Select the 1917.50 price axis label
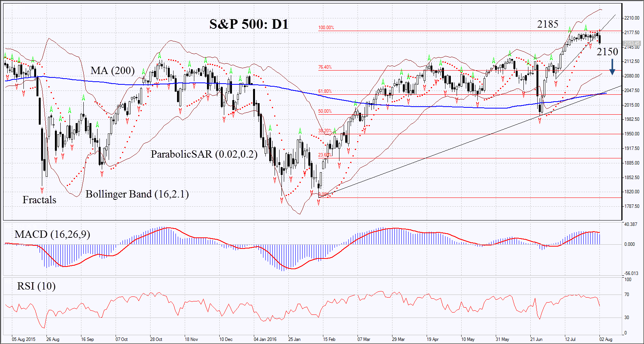Viewport: 644px width, 344px height. click(632, 148)
